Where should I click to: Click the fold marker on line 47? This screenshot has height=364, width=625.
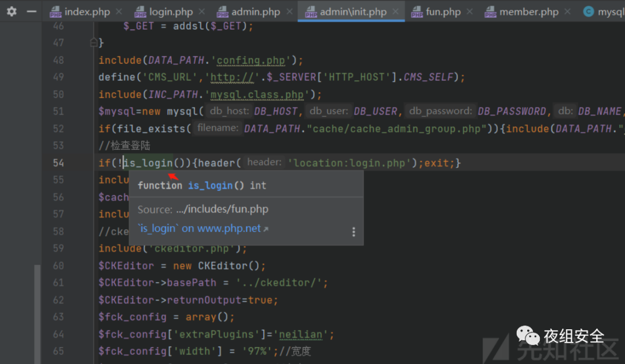point(93,42)
